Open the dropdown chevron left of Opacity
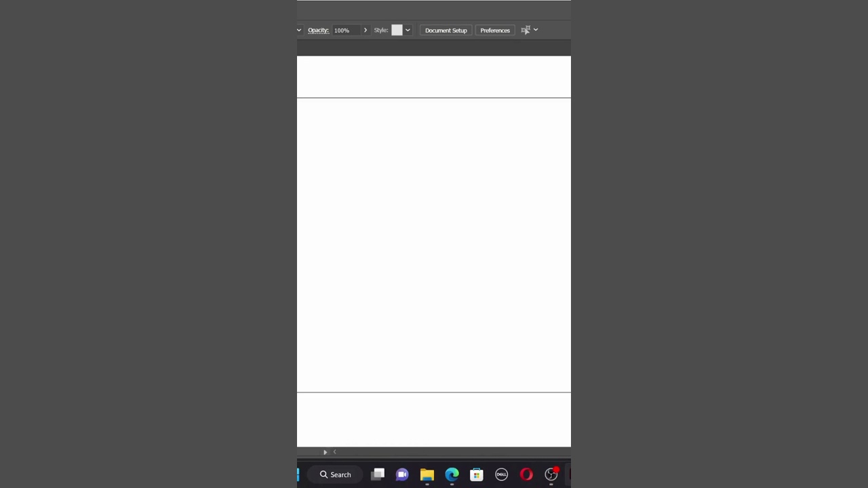This screenshot has width=868, height=488. tap(299, 30)
